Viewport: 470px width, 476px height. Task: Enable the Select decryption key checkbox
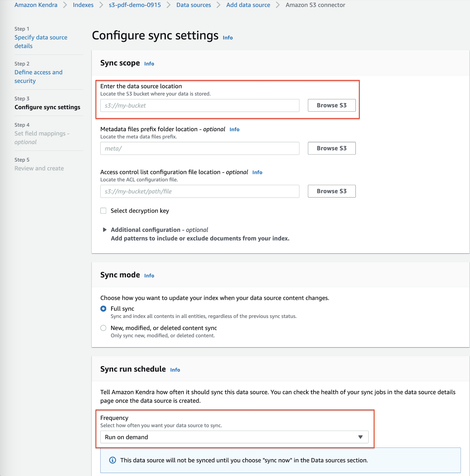(x=104, y=211)
